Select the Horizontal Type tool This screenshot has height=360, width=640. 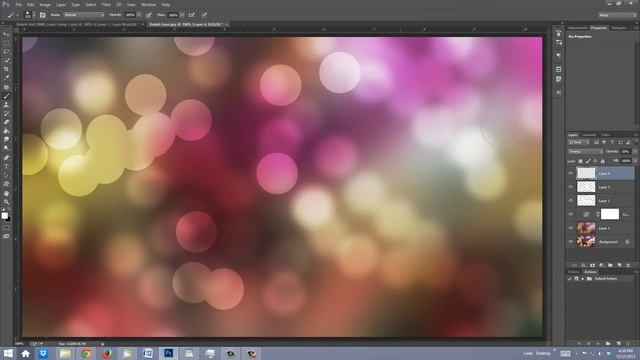tap(6, 167)
